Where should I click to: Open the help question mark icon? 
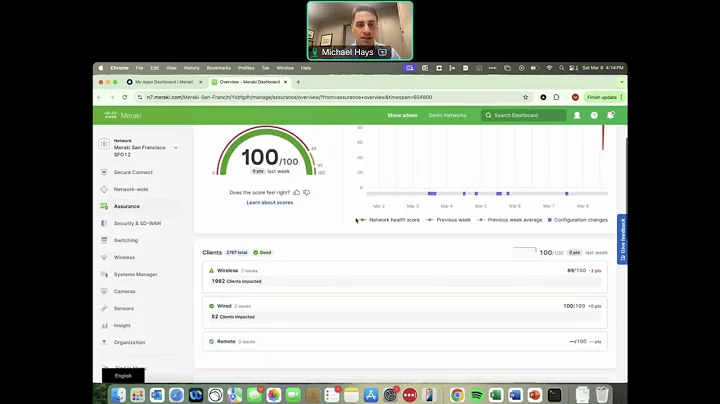click(x=594, y=115)
